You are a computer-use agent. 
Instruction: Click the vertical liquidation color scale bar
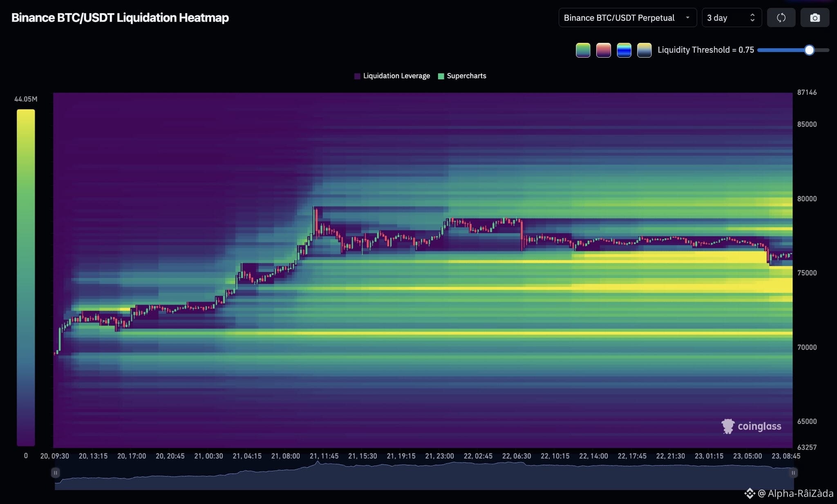pyautogui.click(x=26, y=278)
